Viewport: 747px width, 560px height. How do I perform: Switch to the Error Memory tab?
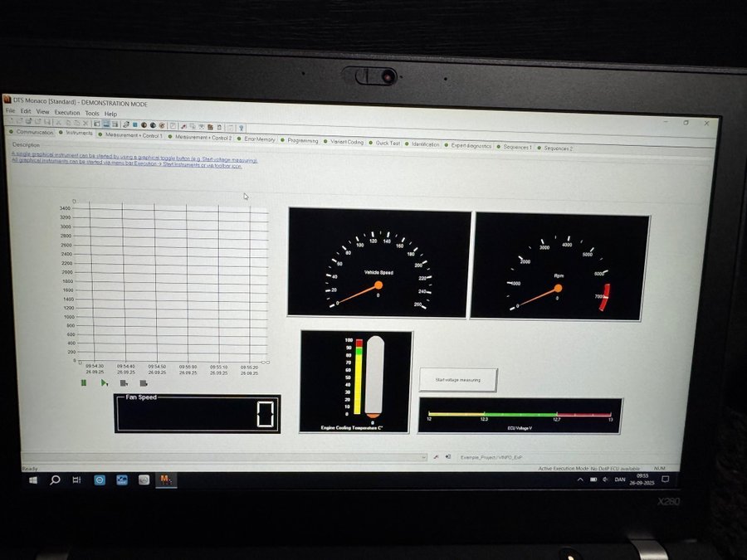point(259,139)
